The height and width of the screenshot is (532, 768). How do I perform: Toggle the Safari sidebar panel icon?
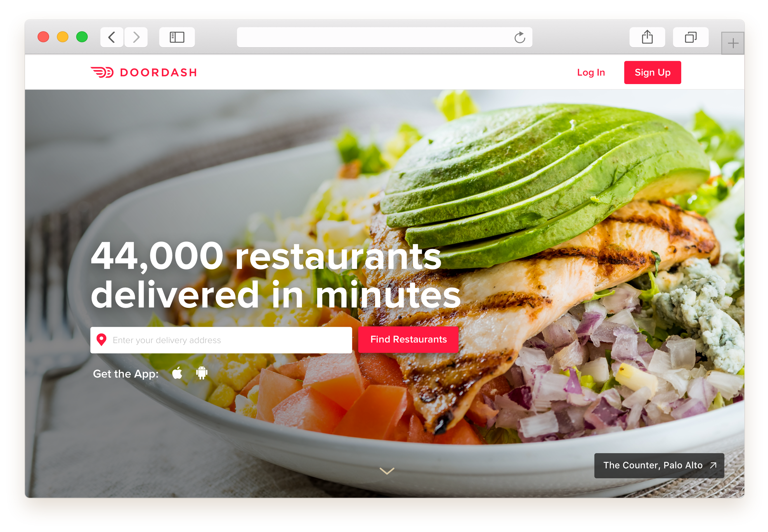[x=177, y=37]
